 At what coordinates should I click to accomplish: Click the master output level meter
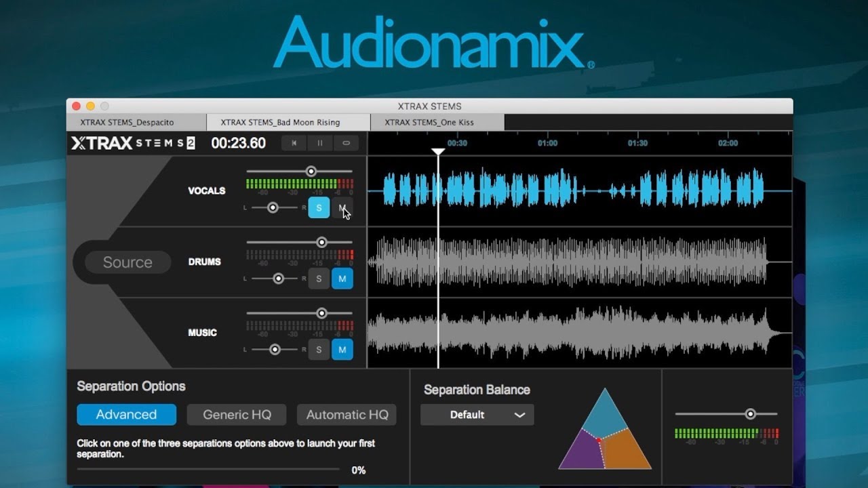(x=727, y=433)
